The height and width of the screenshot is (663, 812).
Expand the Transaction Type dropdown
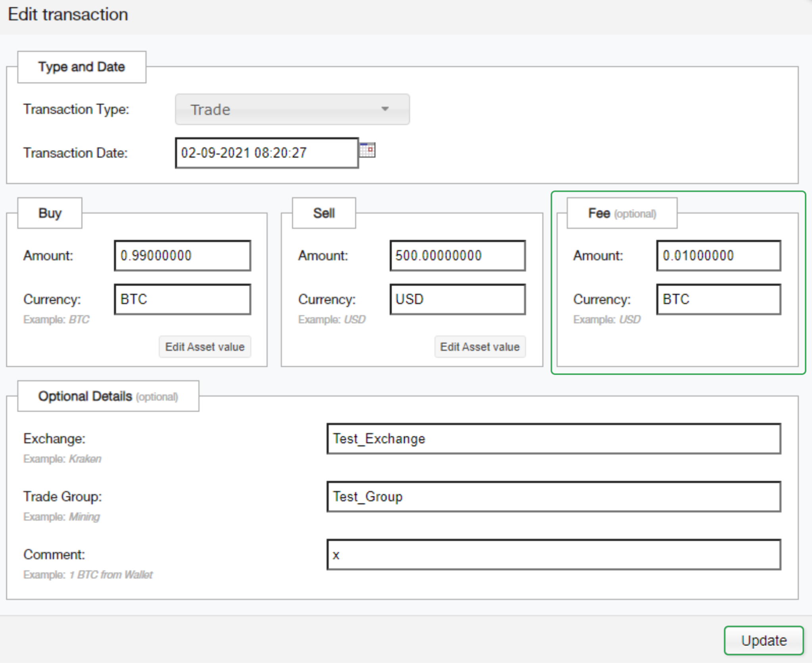tap(292, 109)
